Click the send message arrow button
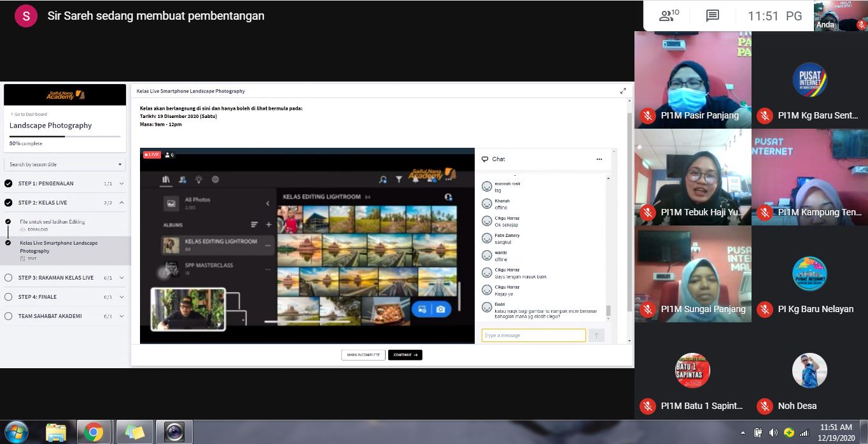The image size is (868, 444). click(x=596, y=335)
